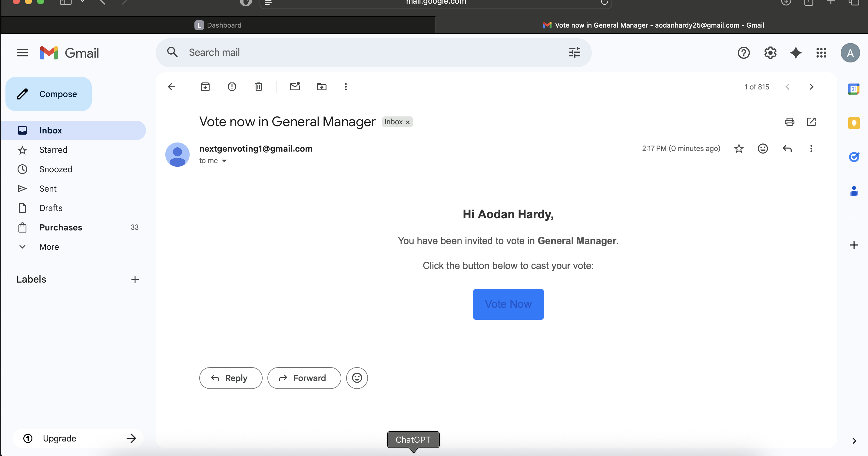Open more message options menu
Image resolution: width=868 pixels, height=456 pixels.
(x=811, y=148)
